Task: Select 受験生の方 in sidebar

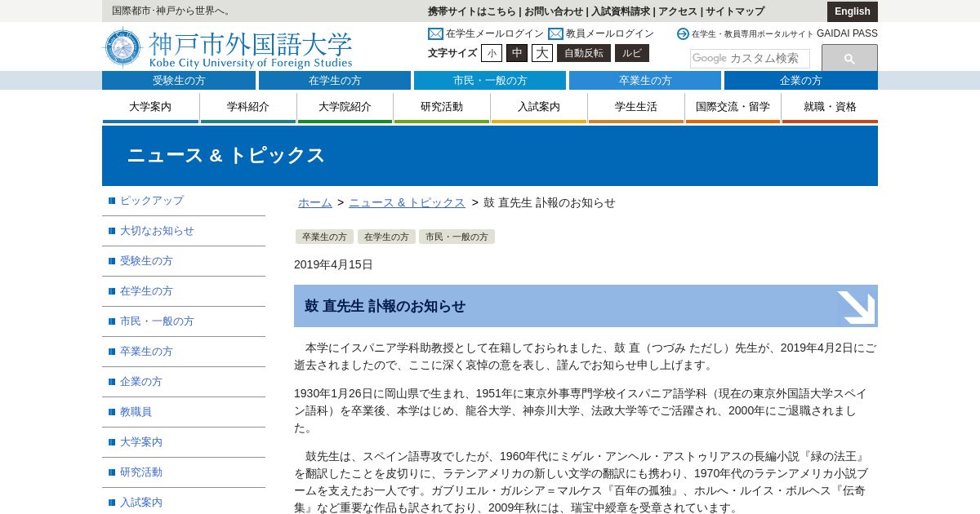Action: (x=146, y=261)
